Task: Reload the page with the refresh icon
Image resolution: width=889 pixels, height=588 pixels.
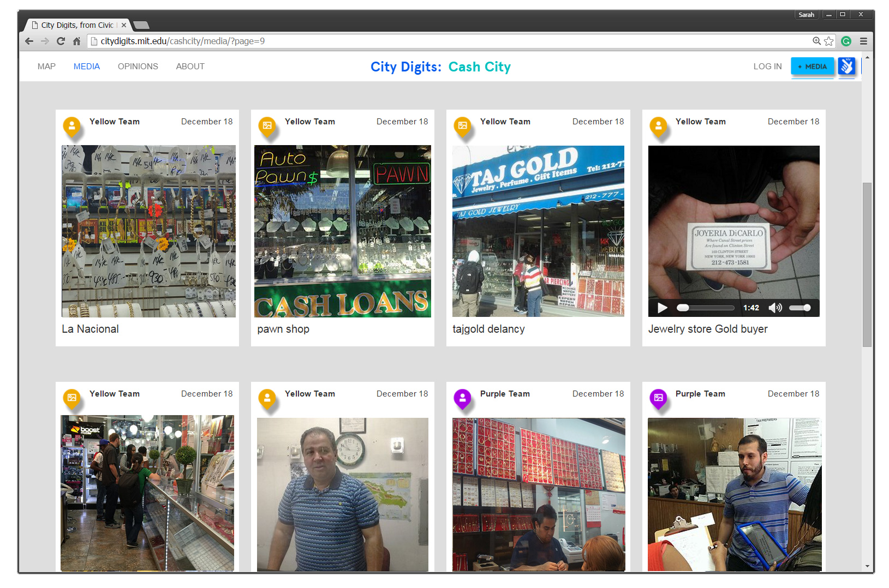Action: coord(61,41)
